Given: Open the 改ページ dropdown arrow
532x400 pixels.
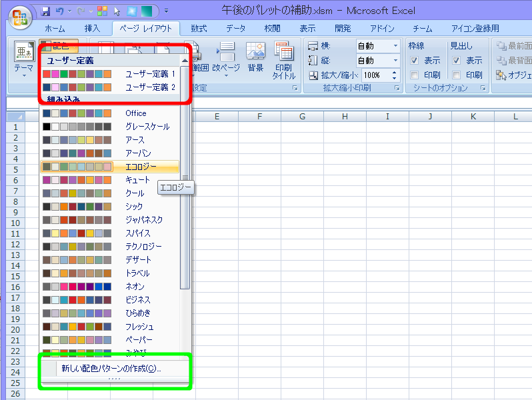Looking at the screenshot, I should (226, 76).
